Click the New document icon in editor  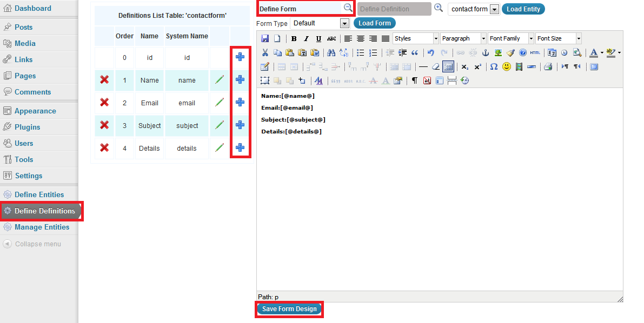[277, 38]
